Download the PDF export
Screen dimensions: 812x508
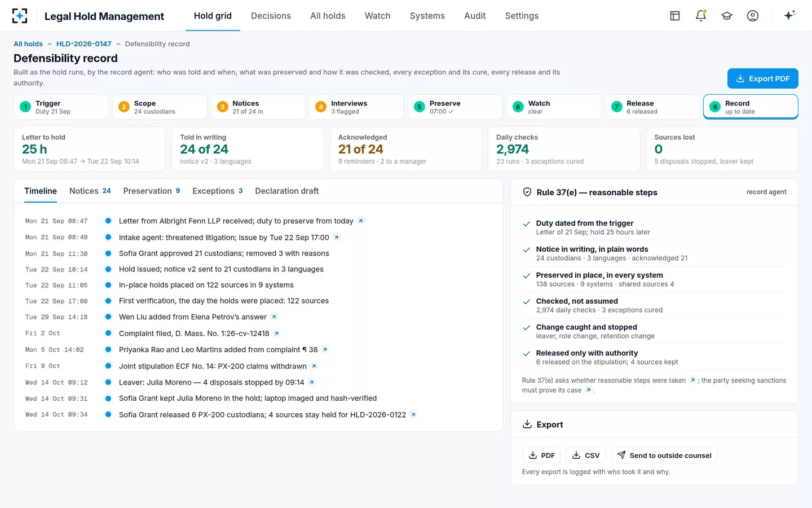[541, 456]
